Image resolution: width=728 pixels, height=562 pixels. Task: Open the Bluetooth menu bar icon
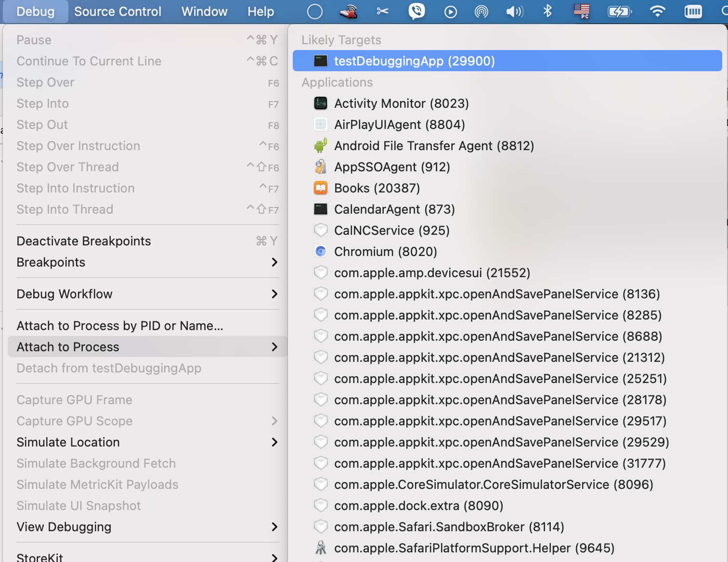547,11
